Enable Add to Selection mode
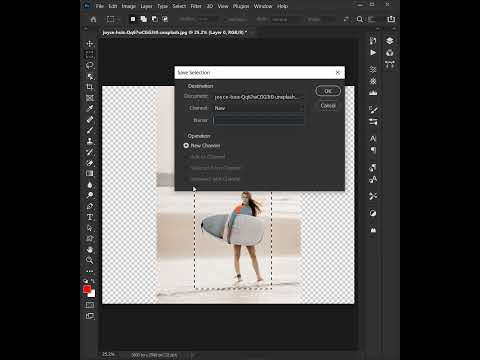480x360 pixels. pyautogui.click(x=144, y=19)
